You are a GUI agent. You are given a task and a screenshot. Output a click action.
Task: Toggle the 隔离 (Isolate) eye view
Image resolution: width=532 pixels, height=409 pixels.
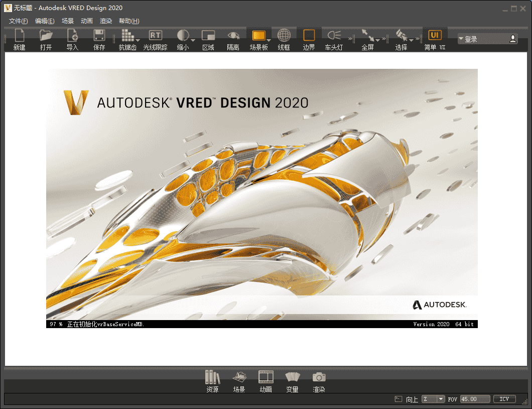pyautogui.click(x=233, y=36)
